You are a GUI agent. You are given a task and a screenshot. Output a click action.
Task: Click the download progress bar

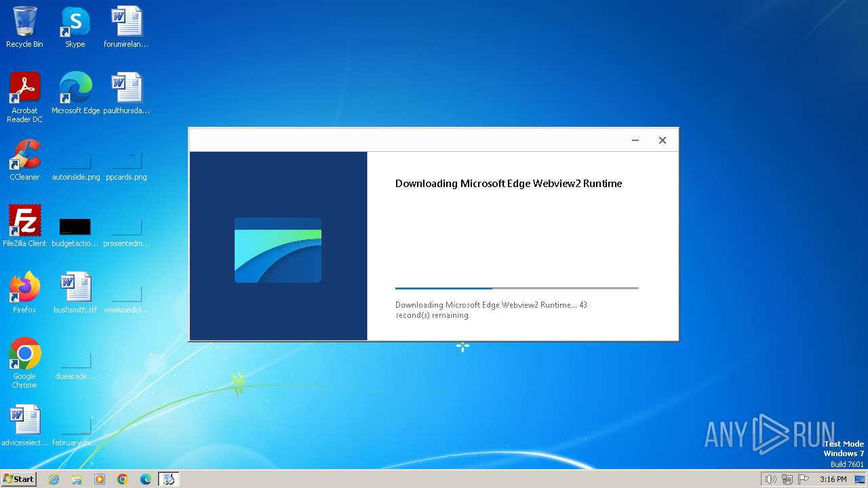coord(517,289)
